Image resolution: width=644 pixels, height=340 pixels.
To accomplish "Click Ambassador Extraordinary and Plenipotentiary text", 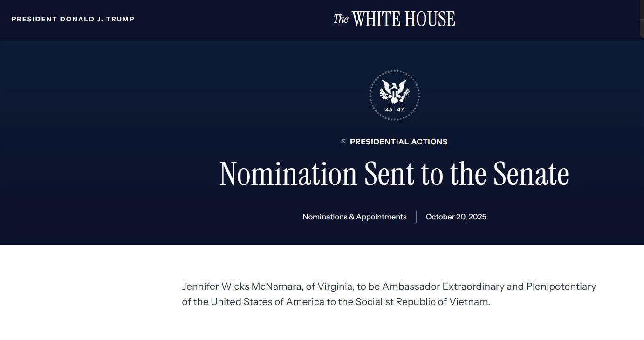I will (x=489, y=286).
